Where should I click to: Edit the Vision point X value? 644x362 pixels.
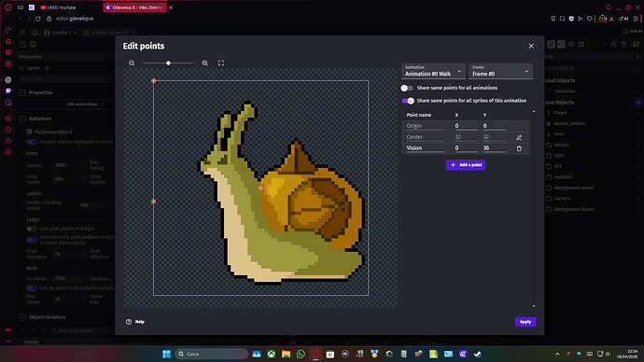466,148
